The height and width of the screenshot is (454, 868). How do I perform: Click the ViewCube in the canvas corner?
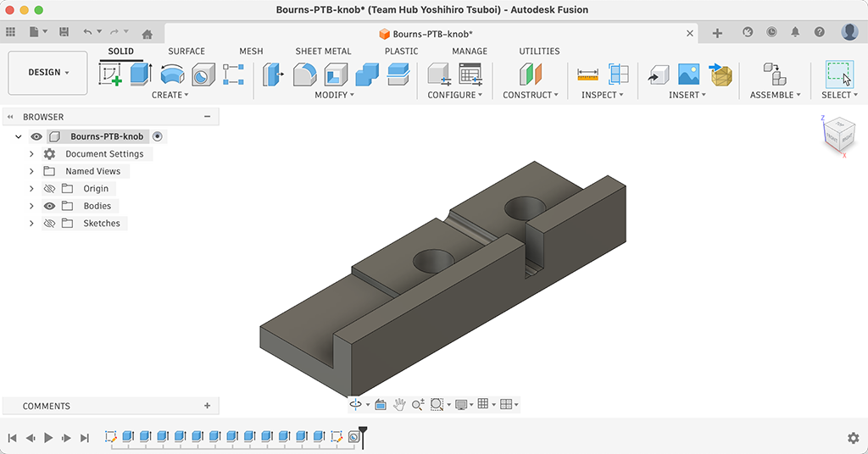click(x=838, y=135)
